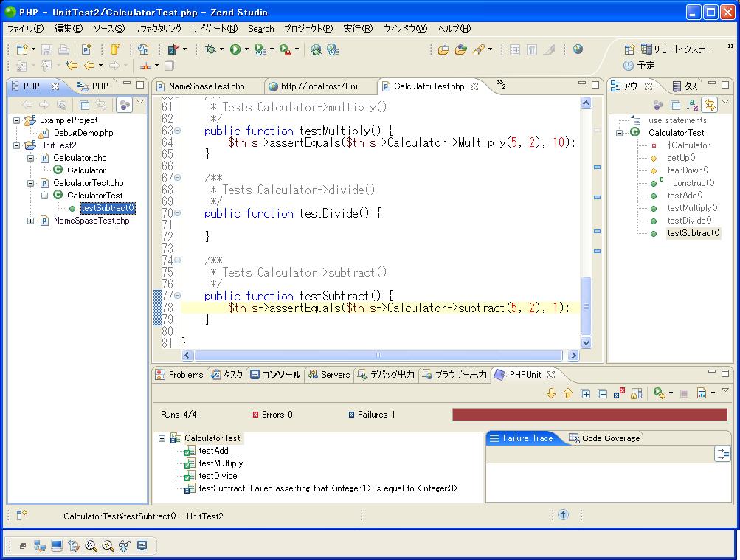Viewport: 740px width, 560px height.
Task: Go to next failure arrow in PHPUnit
Action: point(550,394)
